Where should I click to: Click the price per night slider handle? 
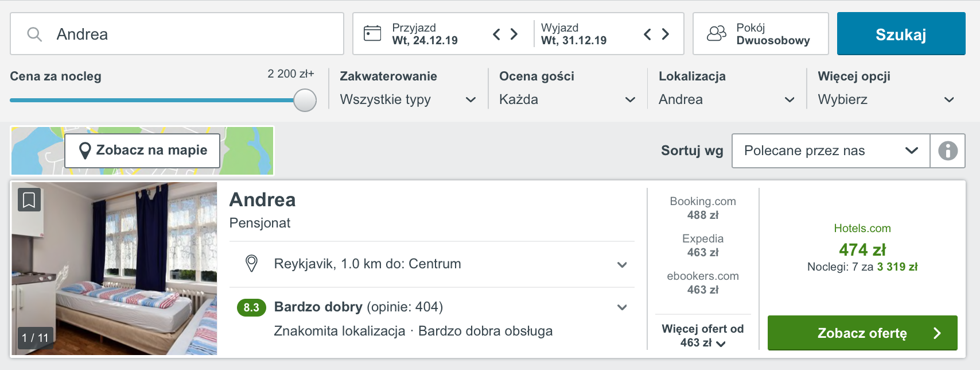tap(305, 100)
